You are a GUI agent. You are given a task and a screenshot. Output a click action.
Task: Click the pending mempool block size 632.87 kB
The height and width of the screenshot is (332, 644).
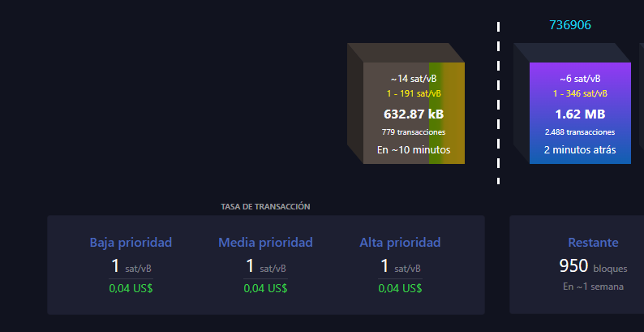(414, 114)
